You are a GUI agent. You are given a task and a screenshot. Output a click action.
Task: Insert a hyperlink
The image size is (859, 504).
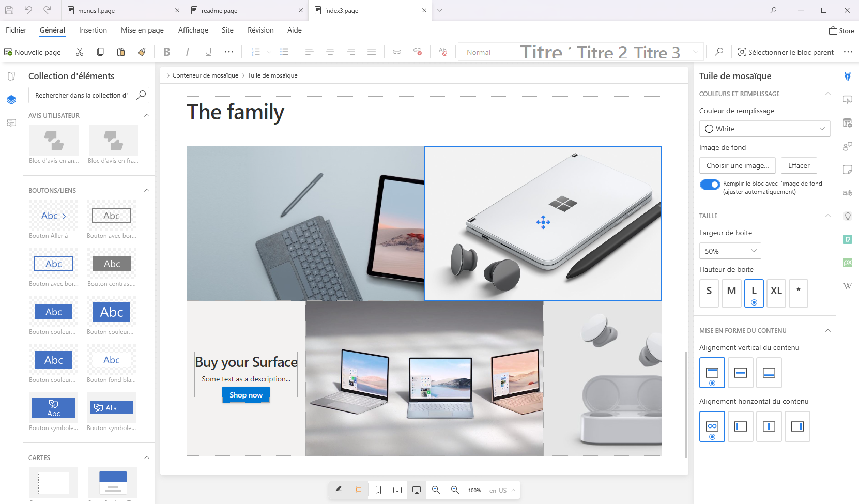coord(397,52)
